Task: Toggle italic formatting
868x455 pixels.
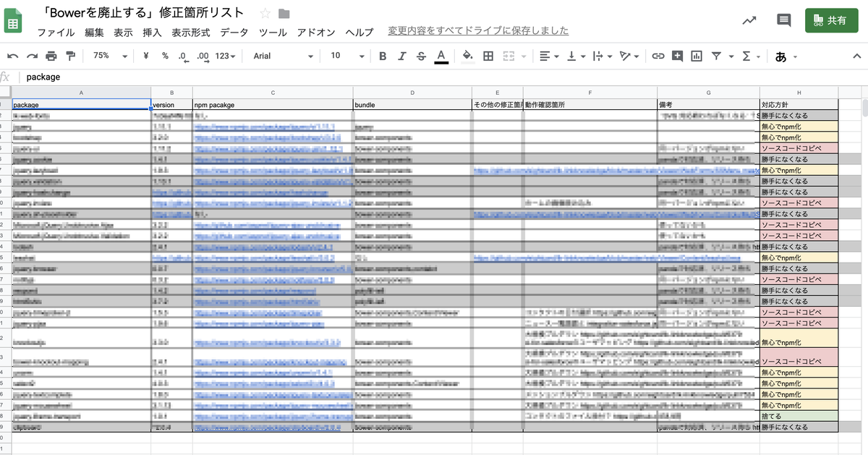Action: tap(402, 56)
